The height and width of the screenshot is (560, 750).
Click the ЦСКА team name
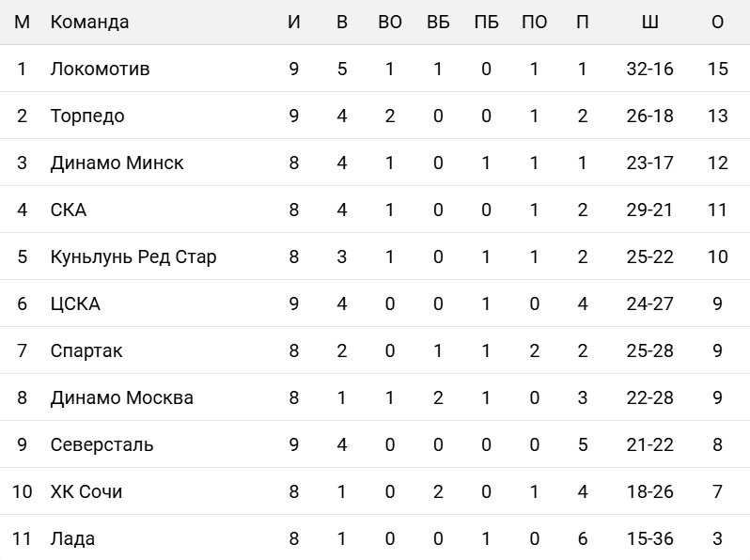75,303
